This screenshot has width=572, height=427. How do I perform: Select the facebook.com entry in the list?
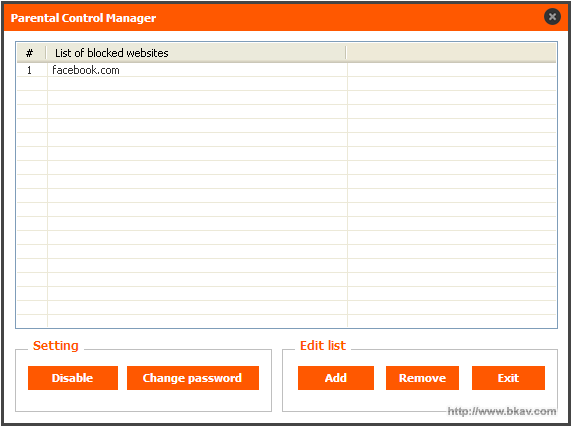(x=86, y=70)
